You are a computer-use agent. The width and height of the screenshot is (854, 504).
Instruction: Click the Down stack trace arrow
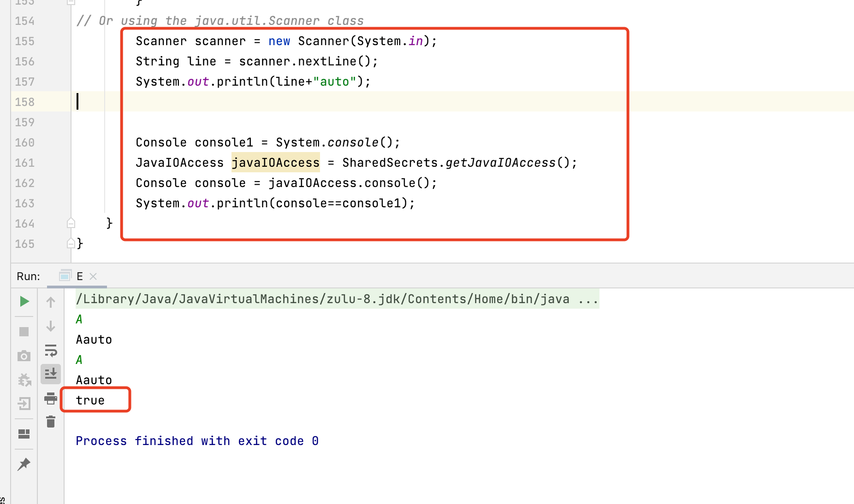(51, 326)
